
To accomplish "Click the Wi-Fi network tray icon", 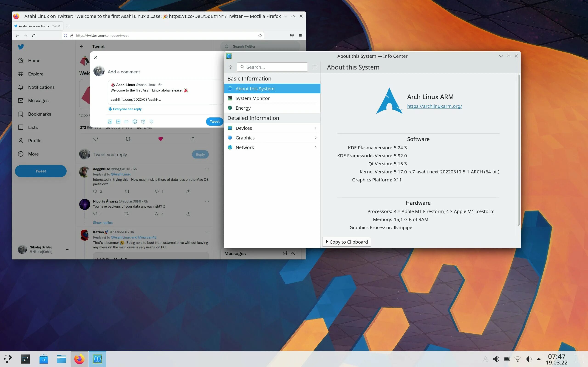I will (517, 359).
